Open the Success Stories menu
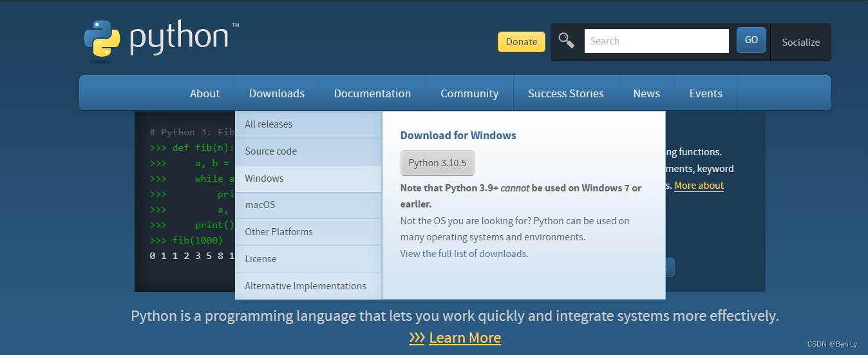Image resolution: width=868 pixels, height=355 pixels. click(566, 93)
